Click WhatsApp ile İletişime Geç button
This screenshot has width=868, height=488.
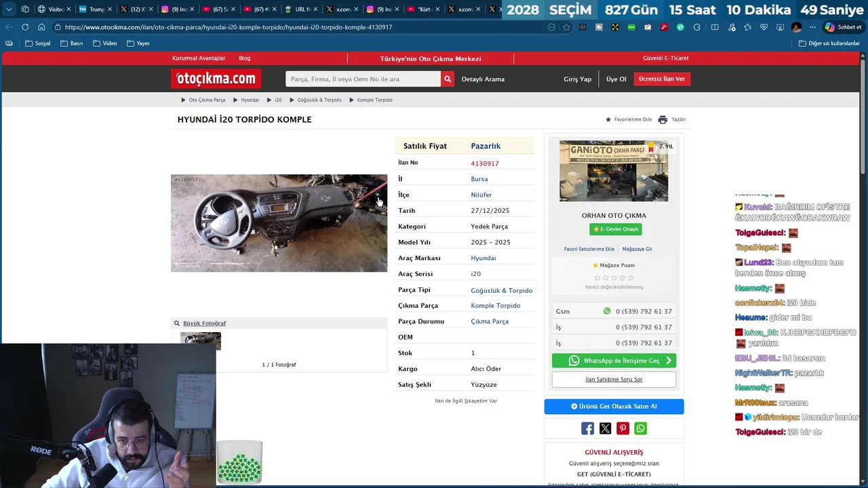(614, 361)
